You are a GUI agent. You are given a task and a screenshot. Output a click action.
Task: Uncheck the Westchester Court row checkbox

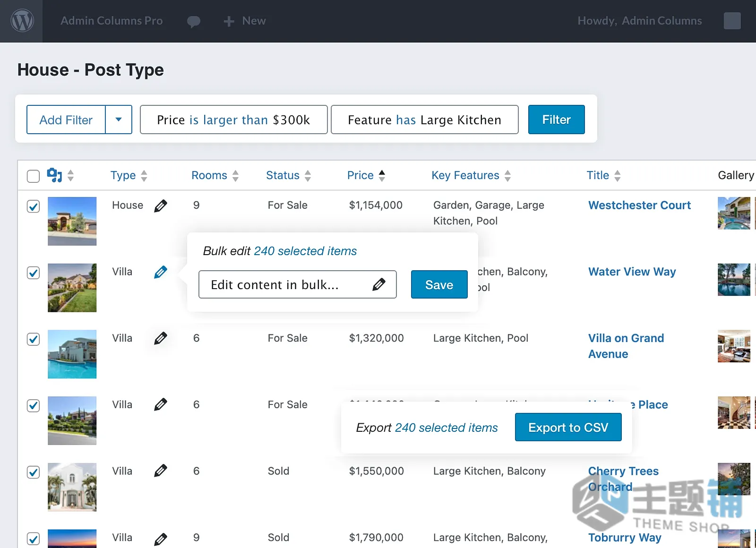(x=33, y=206)
